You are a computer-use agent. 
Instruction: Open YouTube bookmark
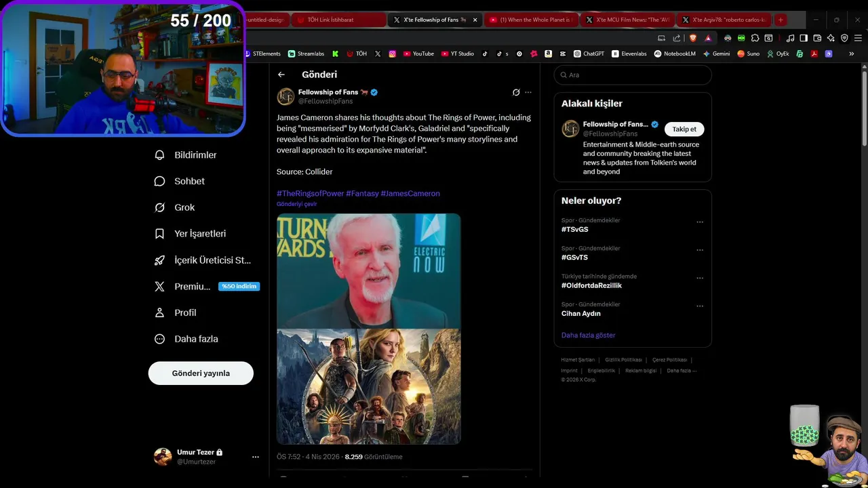pyautogui.click(x=418, y=54)
